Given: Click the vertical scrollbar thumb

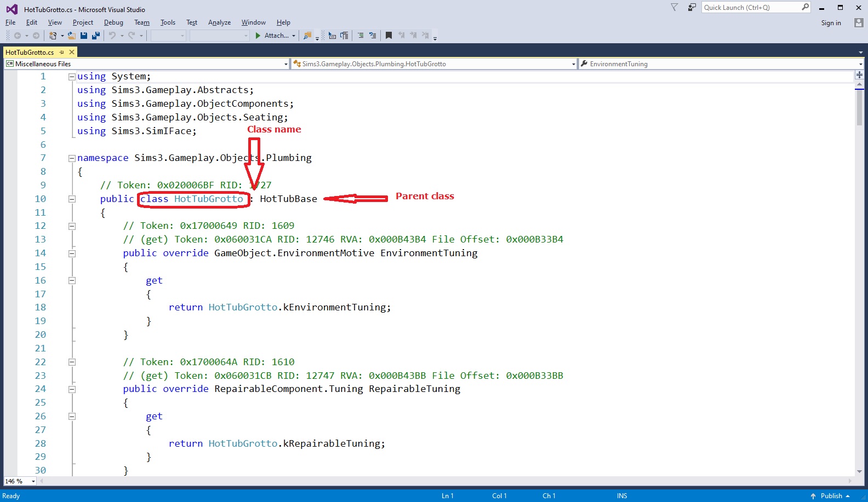Looking at the screenshot, I should tap(859, 108).
